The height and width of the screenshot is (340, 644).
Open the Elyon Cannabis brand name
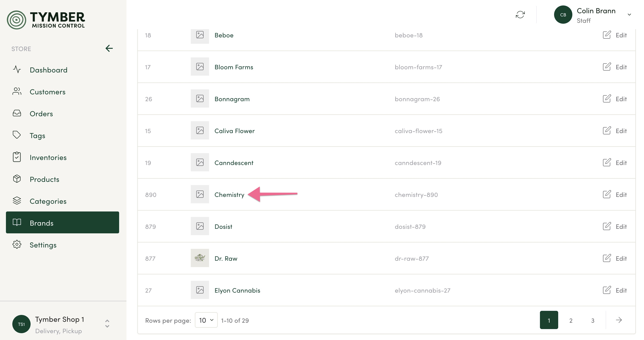coord(237,290)
